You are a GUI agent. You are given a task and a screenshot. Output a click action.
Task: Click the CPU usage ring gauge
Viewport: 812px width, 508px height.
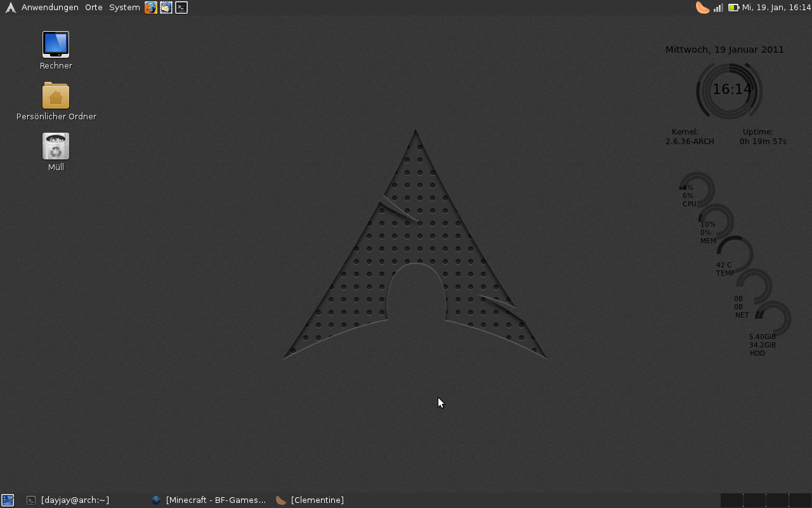697,190
